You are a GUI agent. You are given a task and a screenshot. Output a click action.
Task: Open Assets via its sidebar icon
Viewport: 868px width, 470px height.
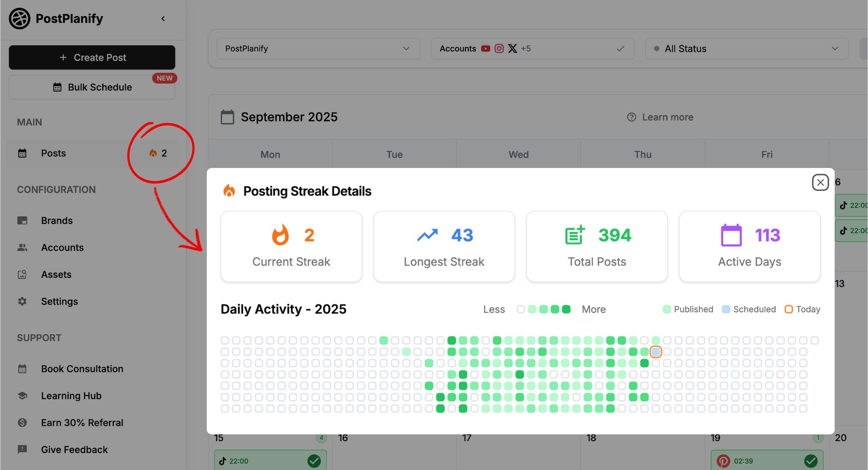coord(22,274)
